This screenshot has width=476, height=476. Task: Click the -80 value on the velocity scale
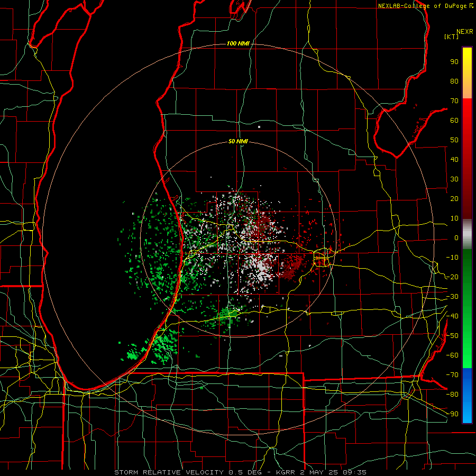452,395
